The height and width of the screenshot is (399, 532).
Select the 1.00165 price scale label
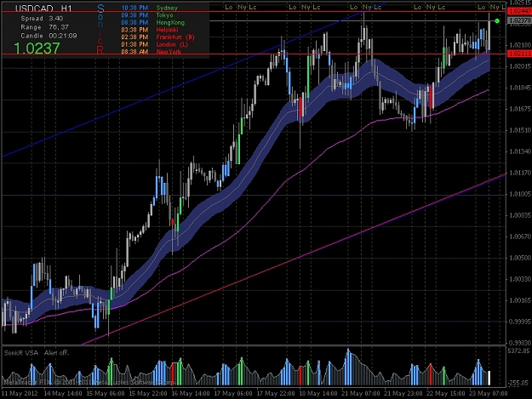tap(520, 300)
